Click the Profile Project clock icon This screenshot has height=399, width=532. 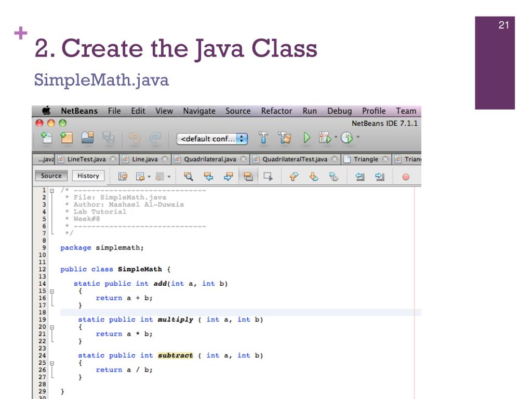(347, 138)
